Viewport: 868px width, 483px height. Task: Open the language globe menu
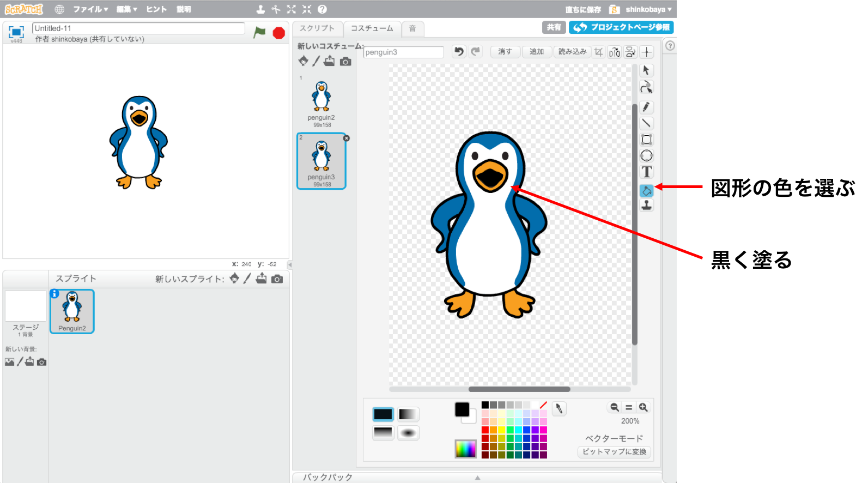pyautogui.click(x=59, y=9)
